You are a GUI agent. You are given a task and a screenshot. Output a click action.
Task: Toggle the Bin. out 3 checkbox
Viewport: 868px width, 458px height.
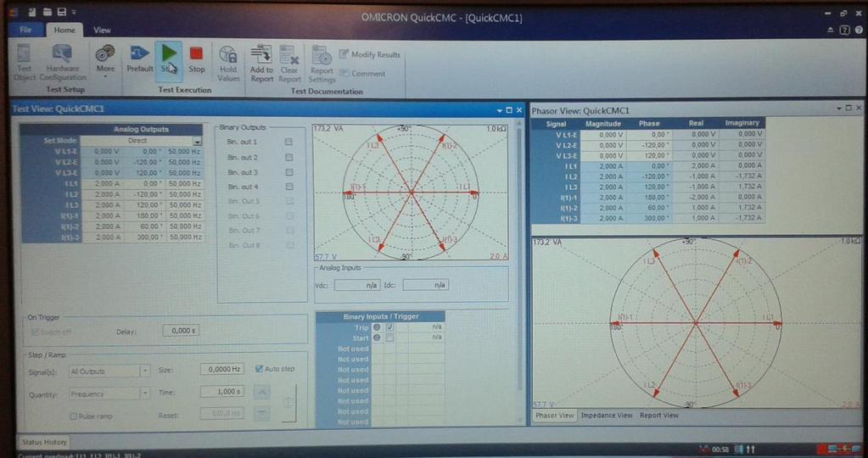pyautogui.click(x=288, y=172)
